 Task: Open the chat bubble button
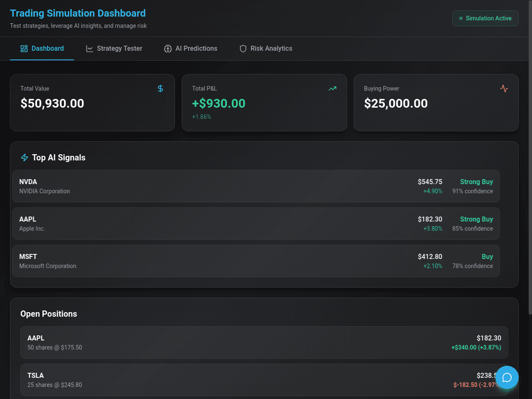tap(507, 377)
